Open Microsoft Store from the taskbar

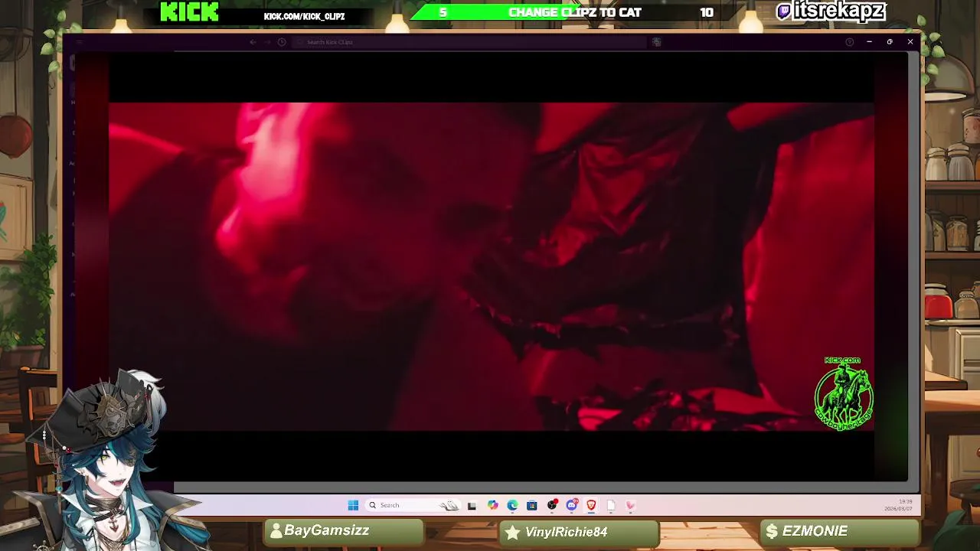pos(532,505)
